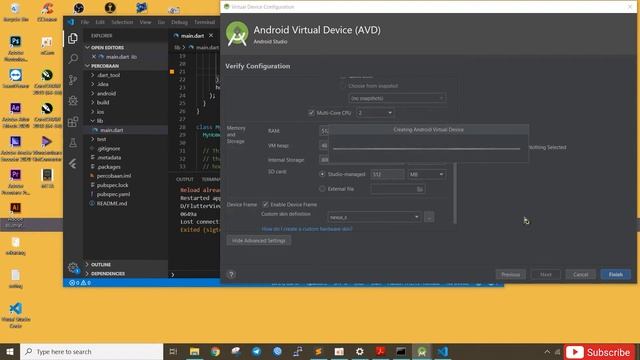
Task: Open Adobe Premiere Pro desktop shortcut
Action: click(16, 182)
